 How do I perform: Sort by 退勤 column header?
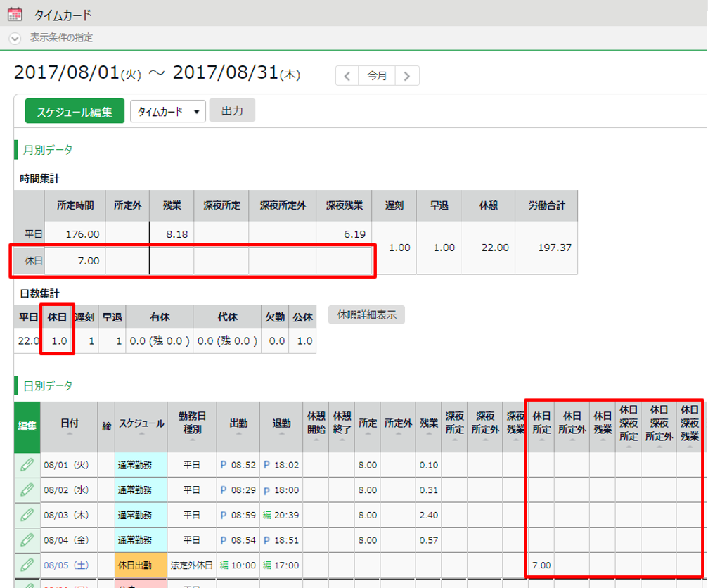coord(281,424)
